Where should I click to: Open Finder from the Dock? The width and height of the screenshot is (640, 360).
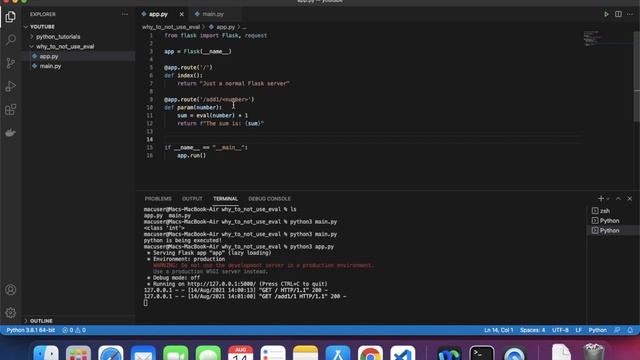pyautogui.click(x=46, y=353)
